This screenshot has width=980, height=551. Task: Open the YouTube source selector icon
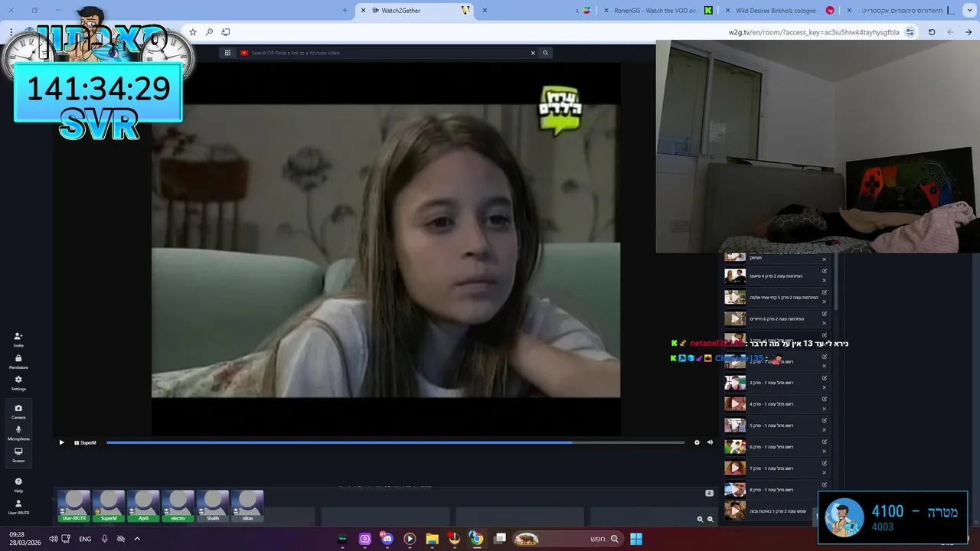click(244, 53)
